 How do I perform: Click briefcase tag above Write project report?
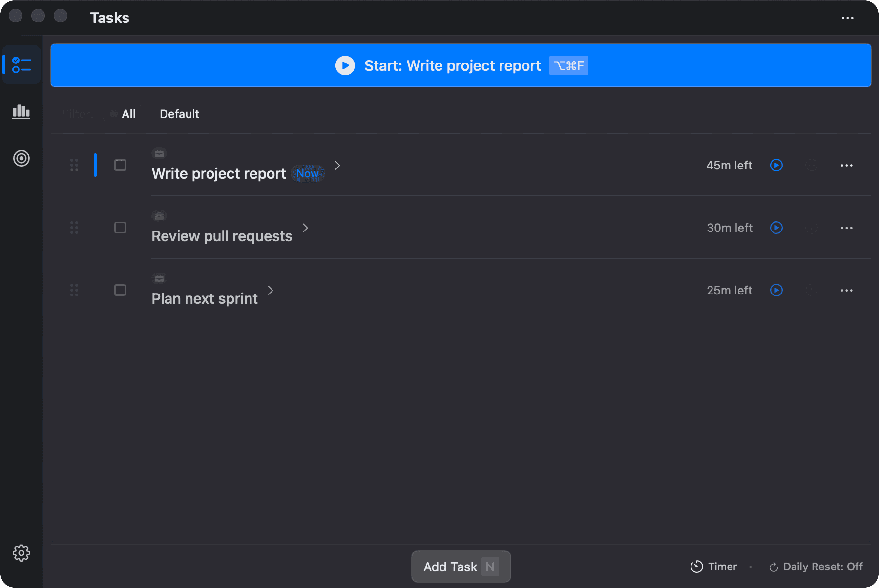(159, 153)
